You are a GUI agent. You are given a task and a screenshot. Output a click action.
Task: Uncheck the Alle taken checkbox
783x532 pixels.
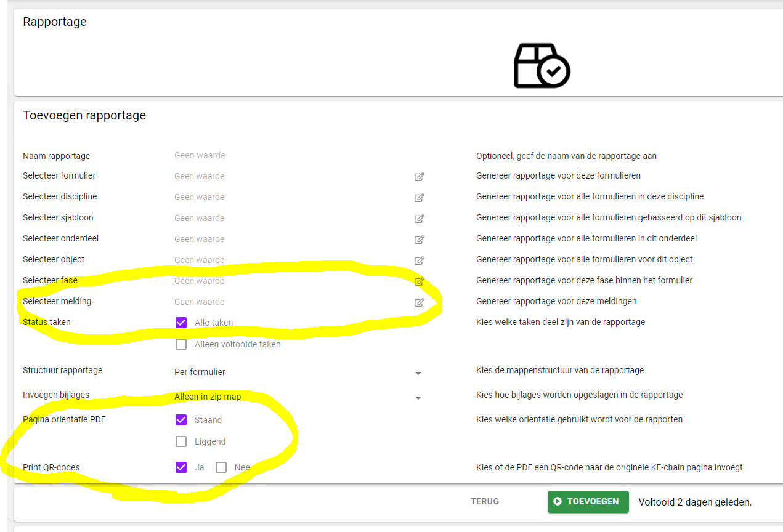181,323
